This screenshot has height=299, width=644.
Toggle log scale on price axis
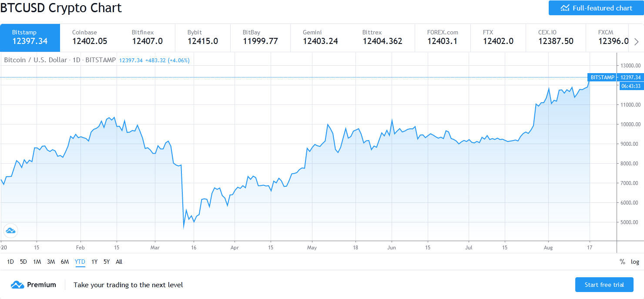click(x=635, y=262)
